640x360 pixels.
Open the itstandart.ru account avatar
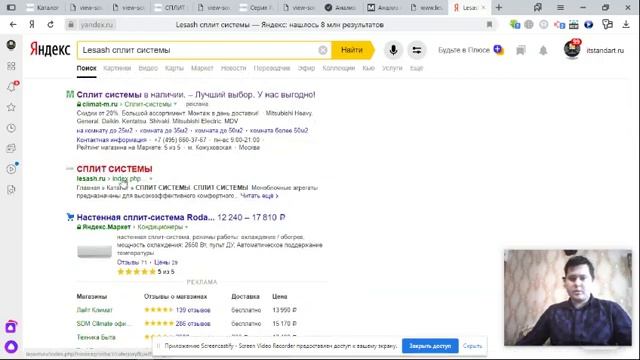click(572, 50)
